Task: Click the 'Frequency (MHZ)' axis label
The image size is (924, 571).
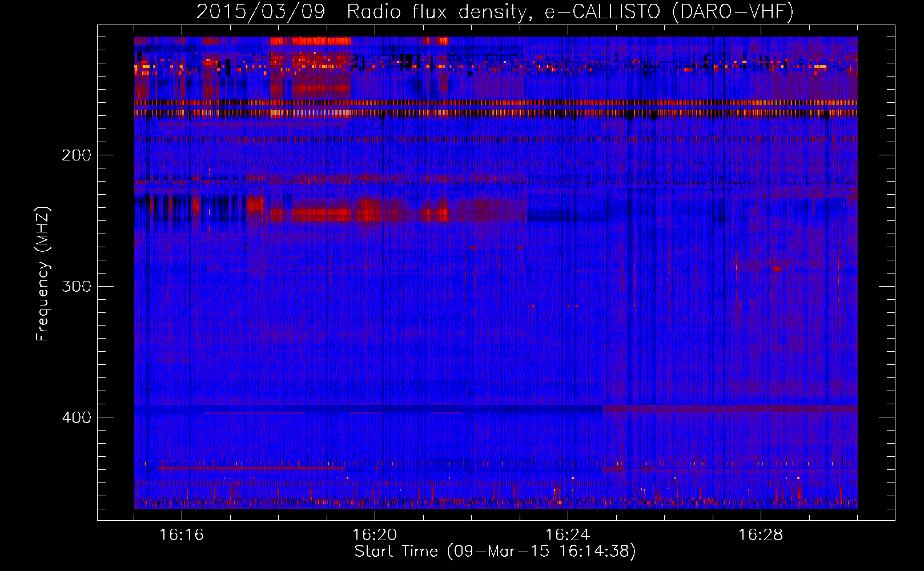Action: 42,274
